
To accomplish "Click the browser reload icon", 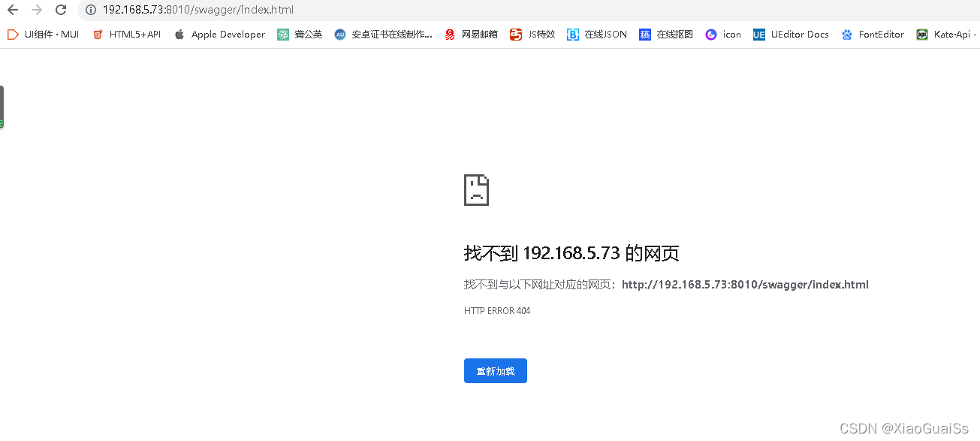I will click(x=60, y=11).
